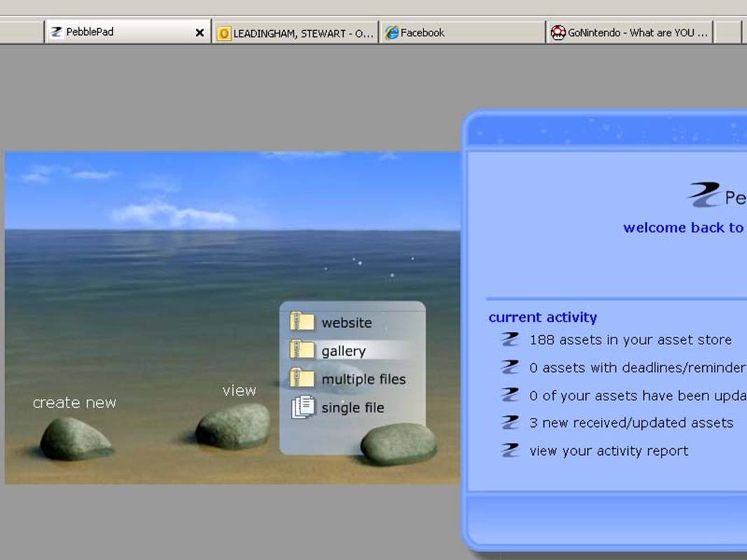Screen dimensions: 747x560
Task: Open the GoNintendo tab
Action: click(x=629, y=33)
